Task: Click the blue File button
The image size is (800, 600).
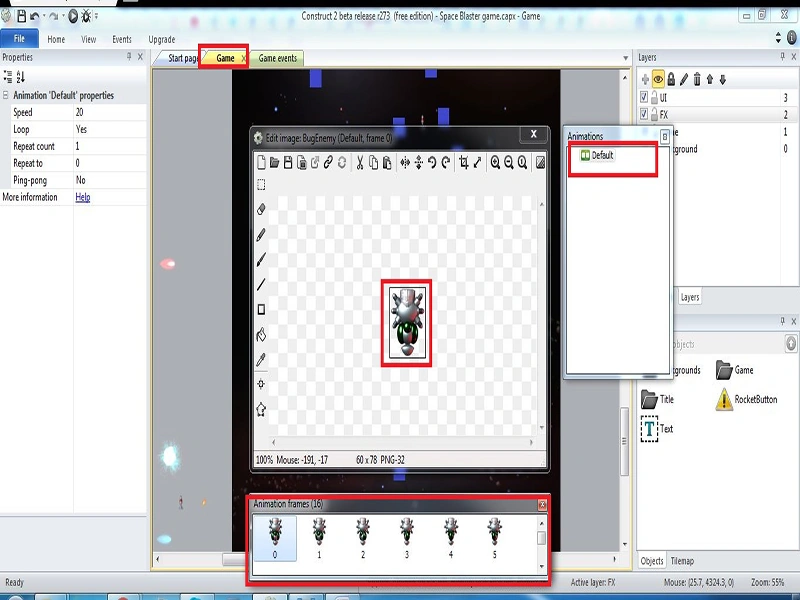Action: click(x=19, y=39)
